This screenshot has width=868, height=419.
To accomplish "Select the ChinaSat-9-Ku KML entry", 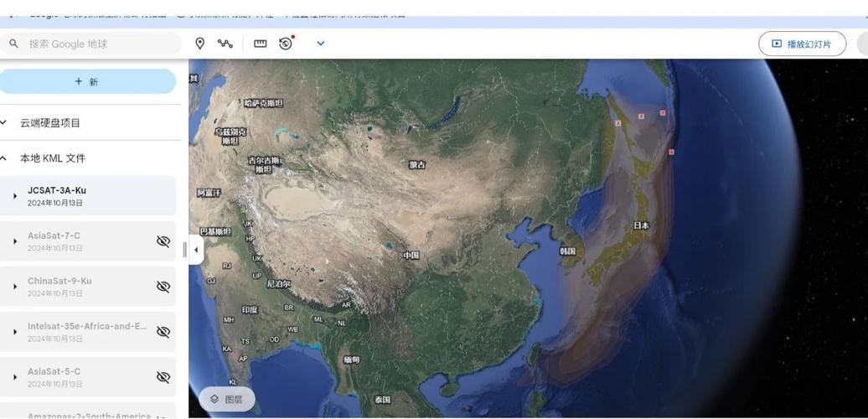I will pos(87,287).
